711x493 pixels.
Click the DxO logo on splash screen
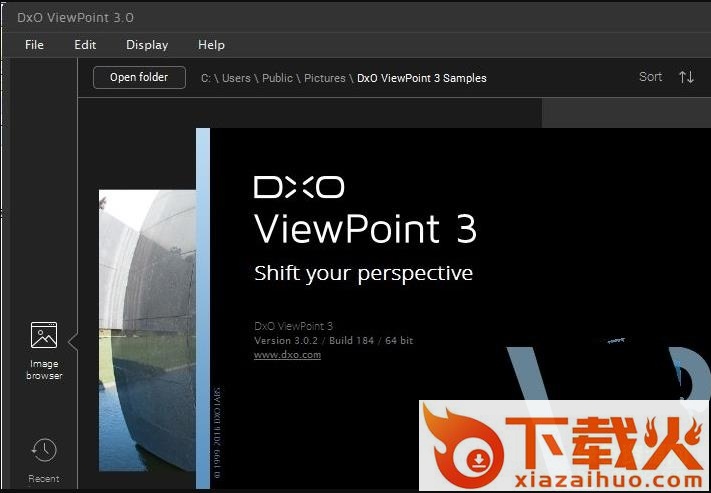[x=299, y=187]
